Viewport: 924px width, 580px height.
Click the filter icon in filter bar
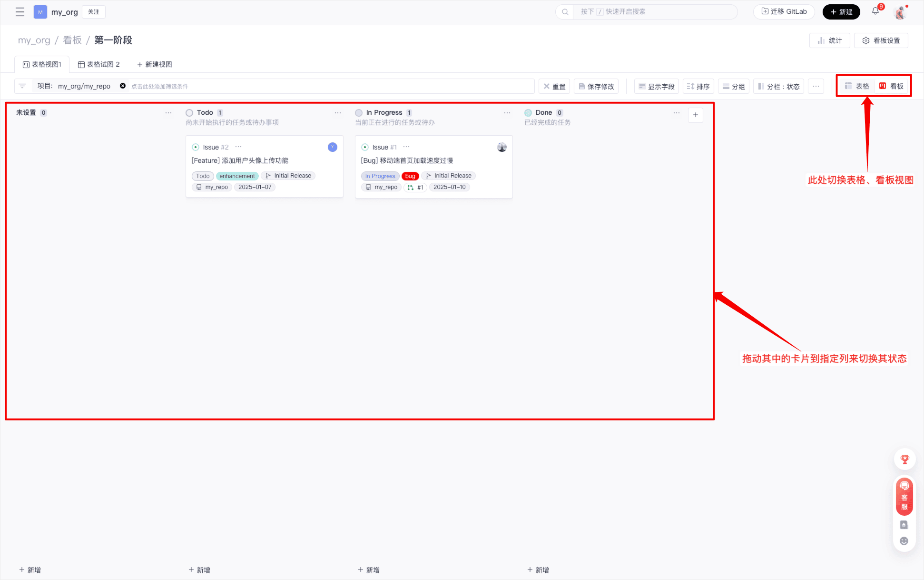pyautogui.click(x=22, y=86)
